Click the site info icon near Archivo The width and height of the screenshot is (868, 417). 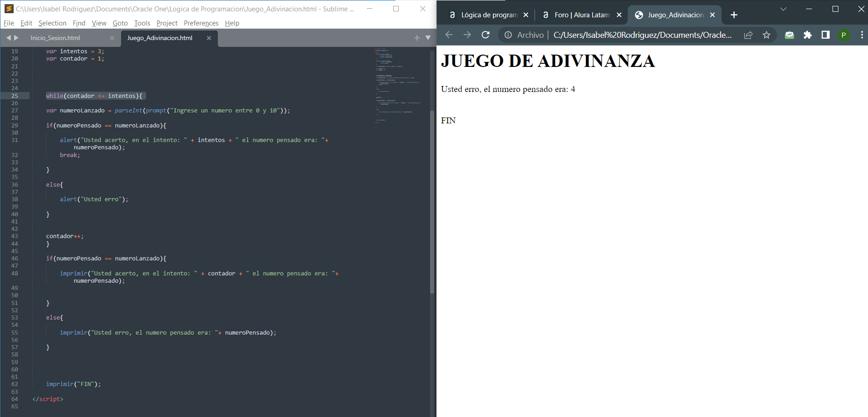point(508,35)
